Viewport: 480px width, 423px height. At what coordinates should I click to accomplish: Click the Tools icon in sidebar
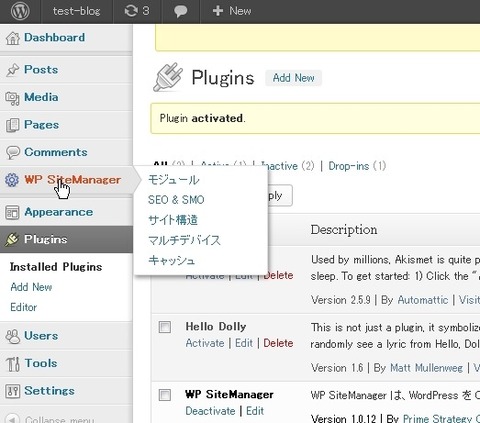[x=13, y=364]
